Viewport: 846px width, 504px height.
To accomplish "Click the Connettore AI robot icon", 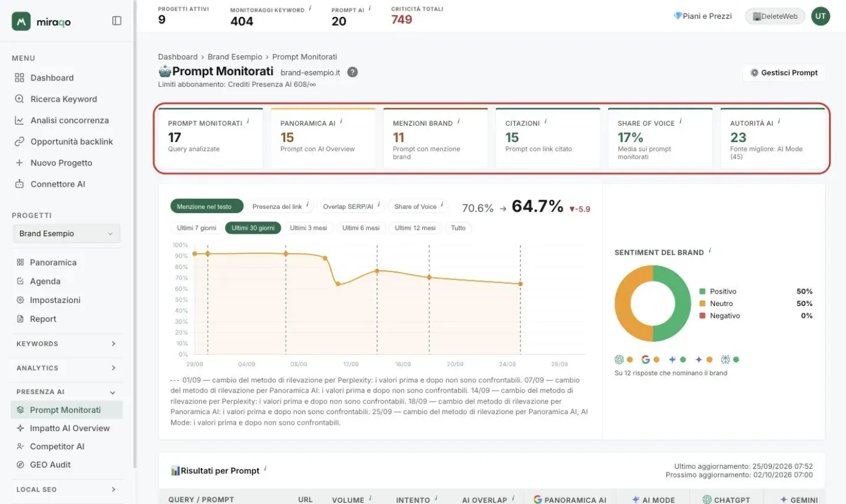I will pyautogui.click(x=19, y=184).
